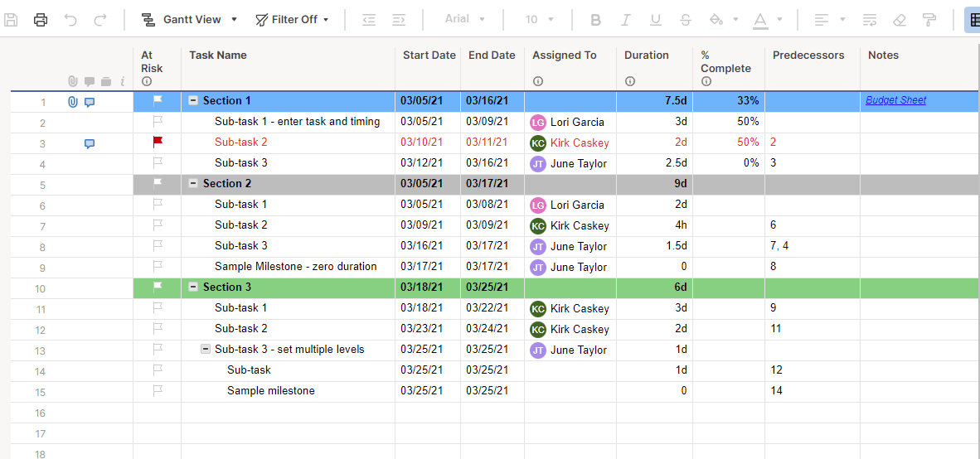The image size is (980, 459).
Task: Open the Fill Color picker
Action: 720,20
